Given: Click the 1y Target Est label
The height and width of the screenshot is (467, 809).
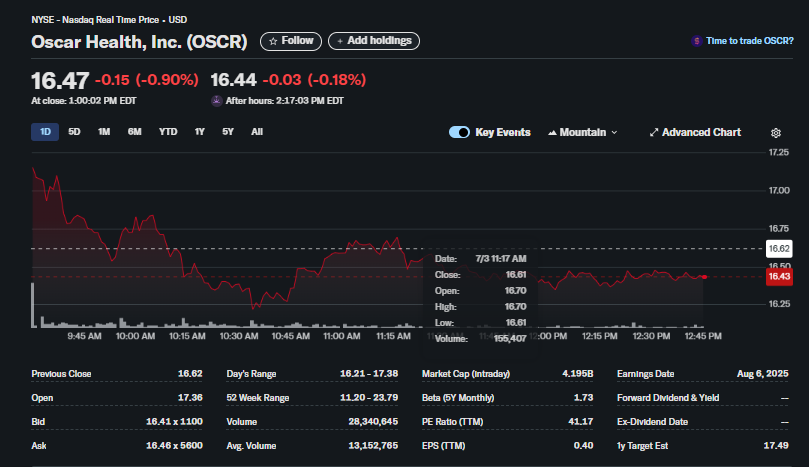Looking at the screenshot, I should pyautogui.click(x=642, y=445).
